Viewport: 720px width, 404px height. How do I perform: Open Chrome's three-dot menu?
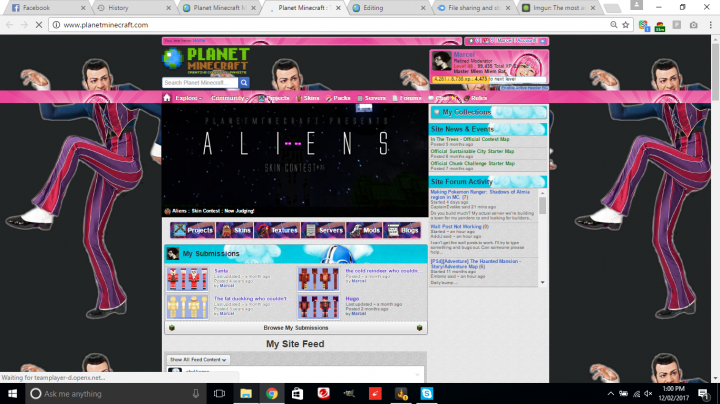pyautogui.click(x=710, y=25)
